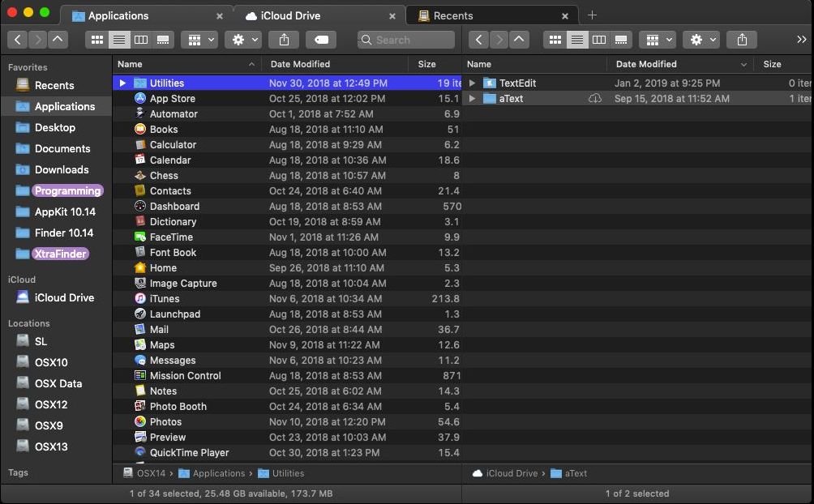Expand the Utilities folder disclosure triangle

coord(122,83)
